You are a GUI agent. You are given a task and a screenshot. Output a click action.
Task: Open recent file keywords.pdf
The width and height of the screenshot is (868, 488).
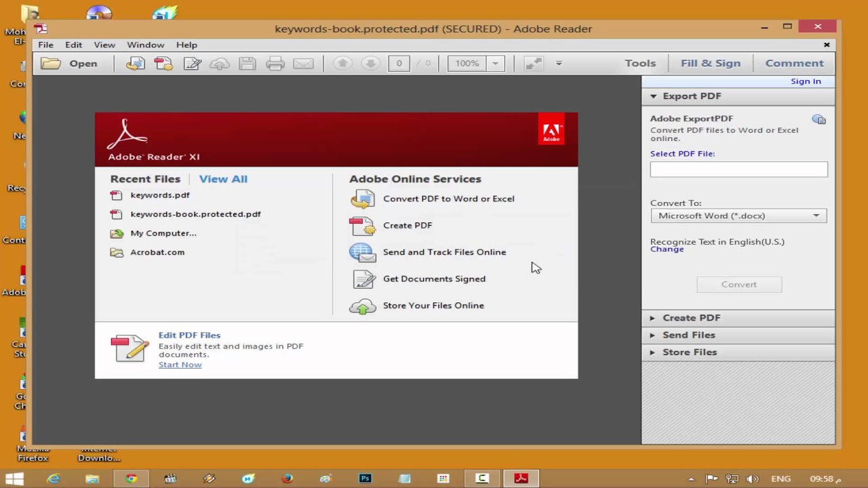(x=160, y=195)
